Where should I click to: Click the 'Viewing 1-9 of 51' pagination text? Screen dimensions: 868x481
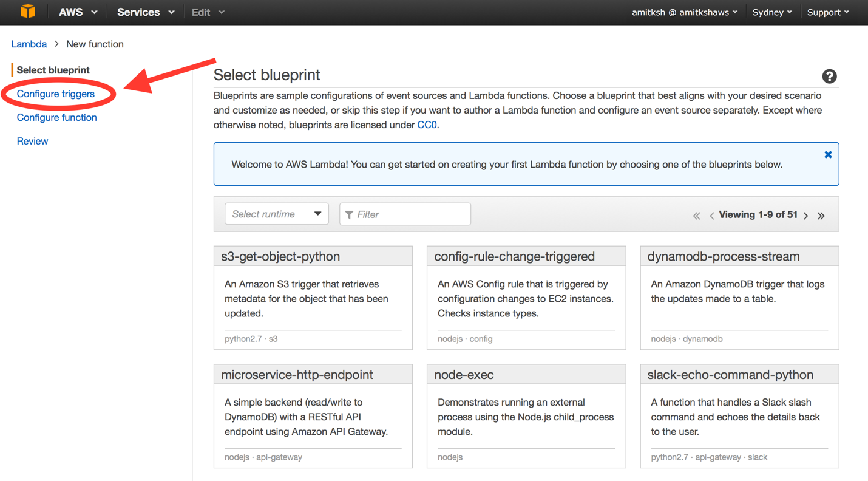click(758, 214)
